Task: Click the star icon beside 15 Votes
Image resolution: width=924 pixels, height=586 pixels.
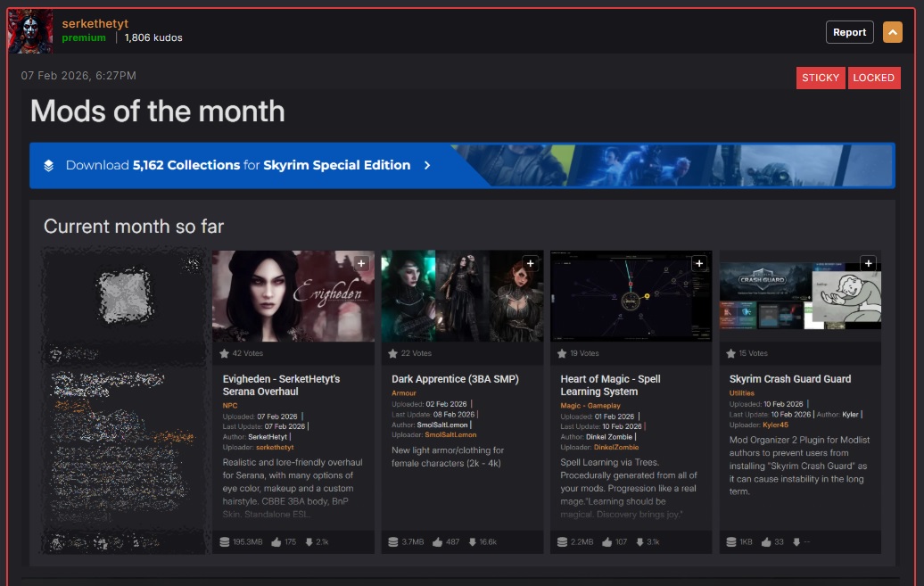Action: tap(730, 354)
